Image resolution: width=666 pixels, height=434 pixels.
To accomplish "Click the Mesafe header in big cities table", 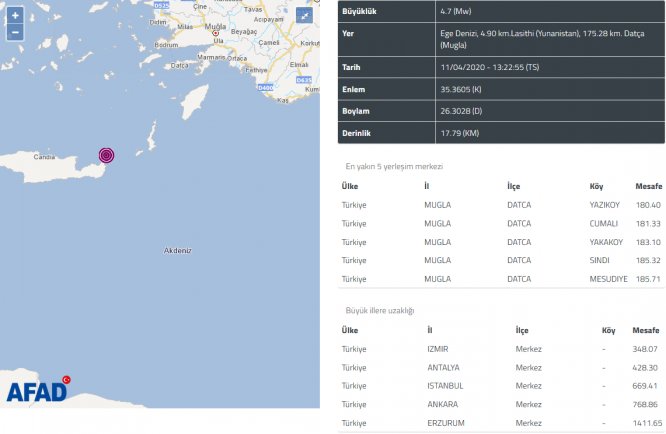I will [x=646, y=330].
